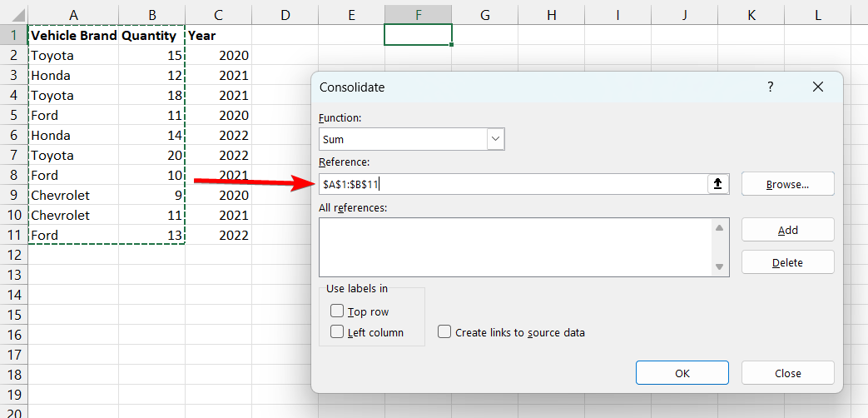
Task: Select column A header
Action: coord(73,15)
